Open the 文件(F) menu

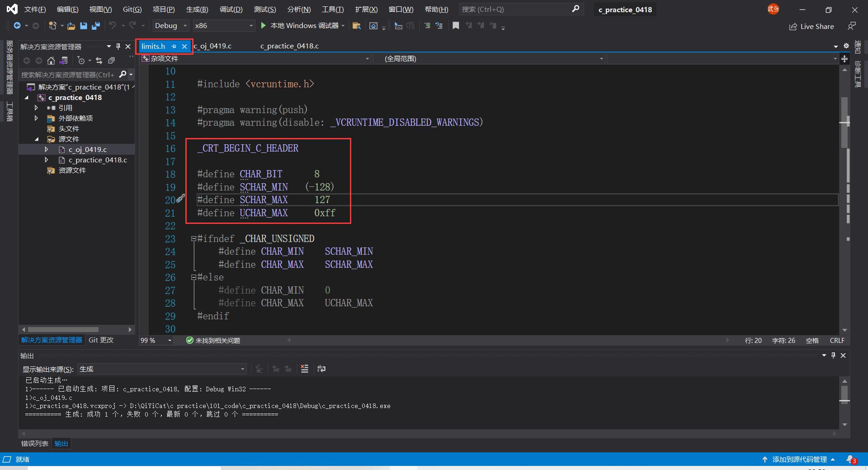tap(35, 9)
